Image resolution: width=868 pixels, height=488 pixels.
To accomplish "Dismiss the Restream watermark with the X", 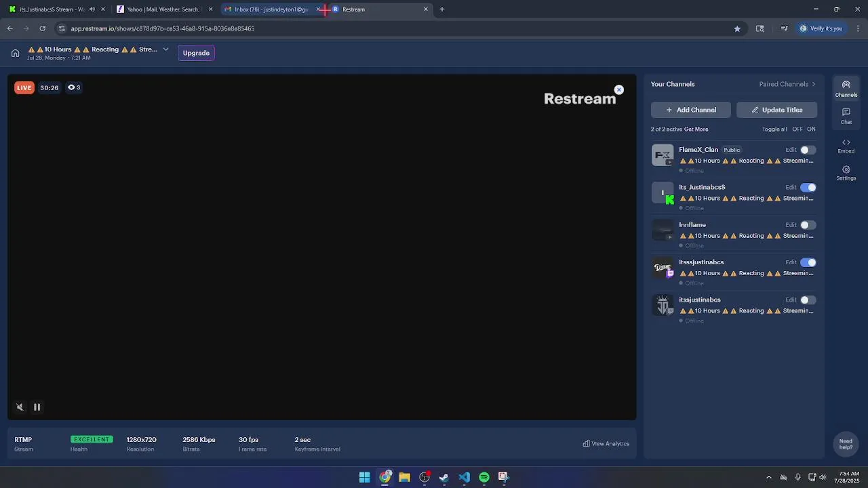I will coord(618,89).
